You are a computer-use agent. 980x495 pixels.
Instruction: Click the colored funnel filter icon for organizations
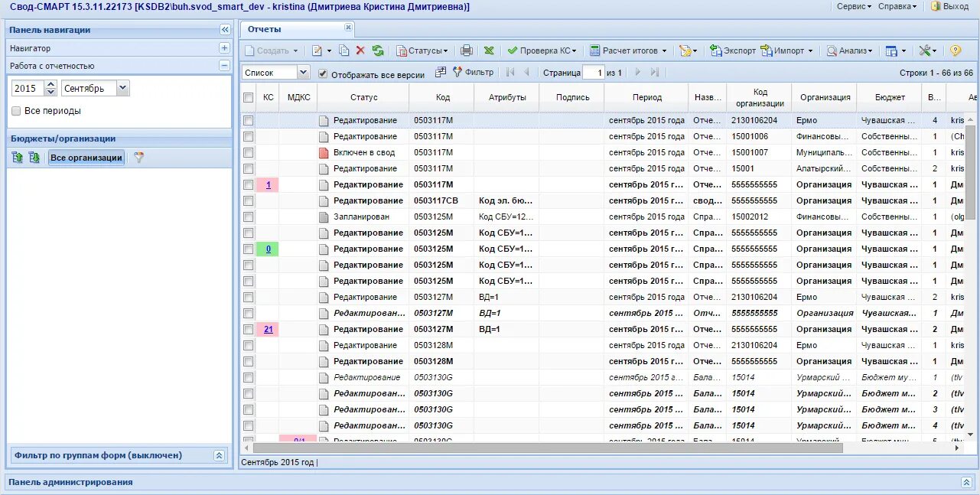pos(138,158)
